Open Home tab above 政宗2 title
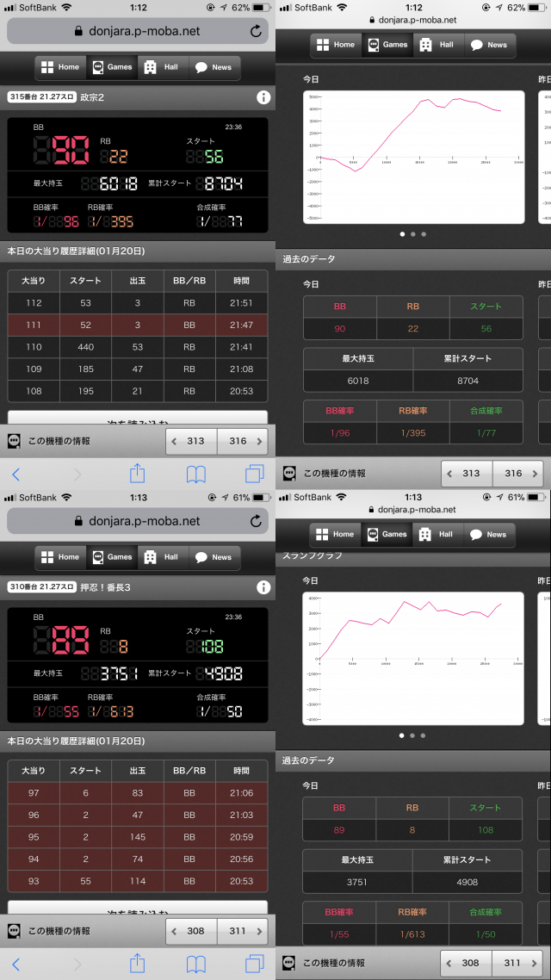Image resolution: width=551 pixels, height=980 pixels. 60,67
